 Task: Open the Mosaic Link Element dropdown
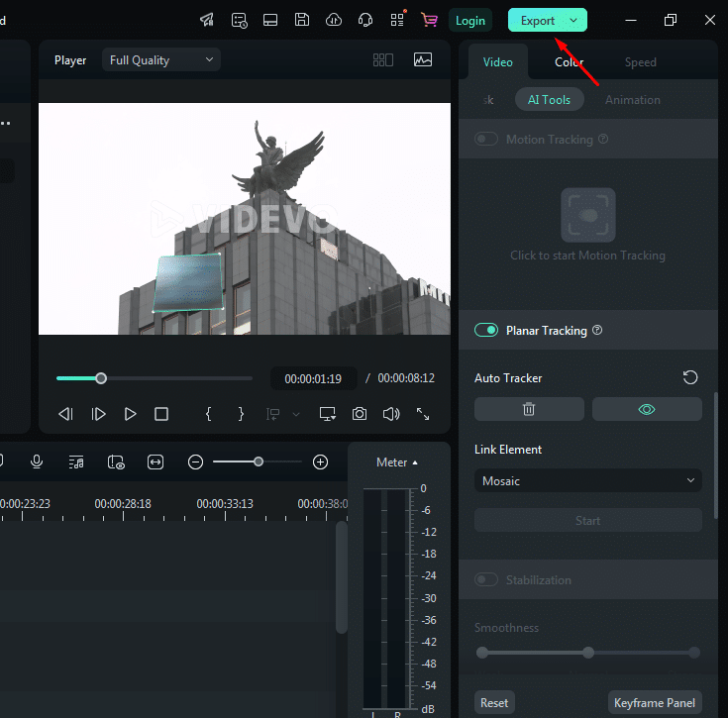pyautogui.click(x=587, y=481)
